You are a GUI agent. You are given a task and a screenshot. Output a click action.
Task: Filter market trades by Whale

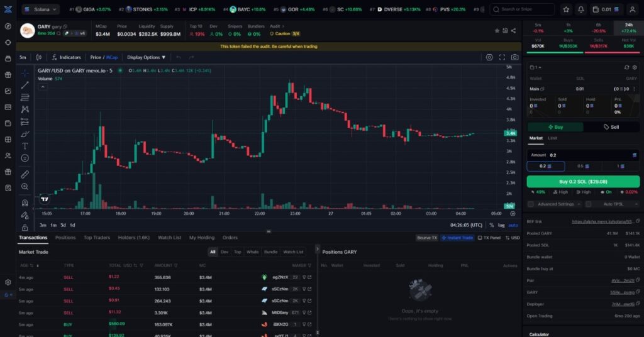[x=252, y=252]
